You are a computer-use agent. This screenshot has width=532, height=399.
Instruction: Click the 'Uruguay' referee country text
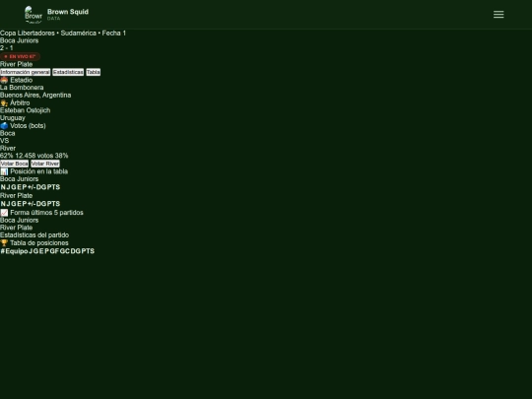13,118
